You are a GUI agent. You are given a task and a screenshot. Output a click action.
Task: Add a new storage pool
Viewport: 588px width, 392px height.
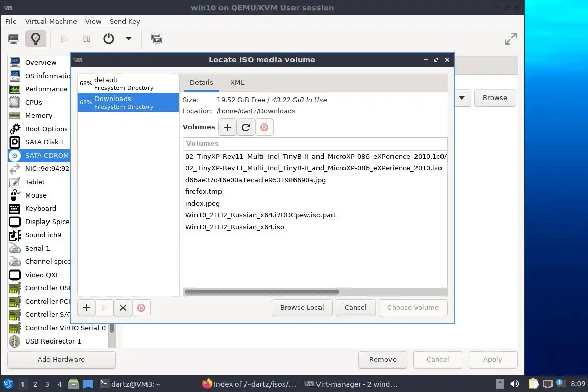86,308
